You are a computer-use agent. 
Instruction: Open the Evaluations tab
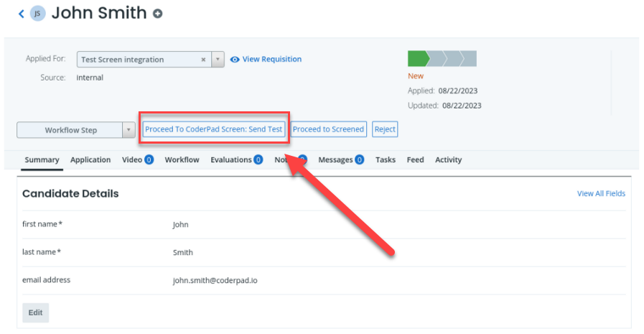pos(237,159)
